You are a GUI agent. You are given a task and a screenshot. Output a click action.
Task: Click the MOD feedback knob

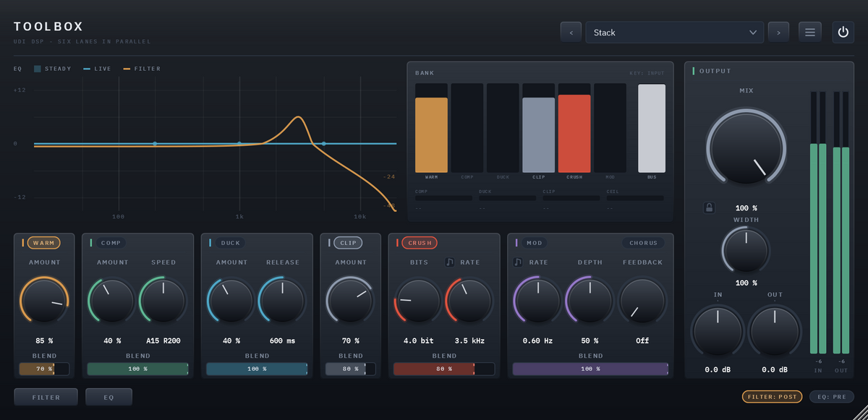click(642, 300)
